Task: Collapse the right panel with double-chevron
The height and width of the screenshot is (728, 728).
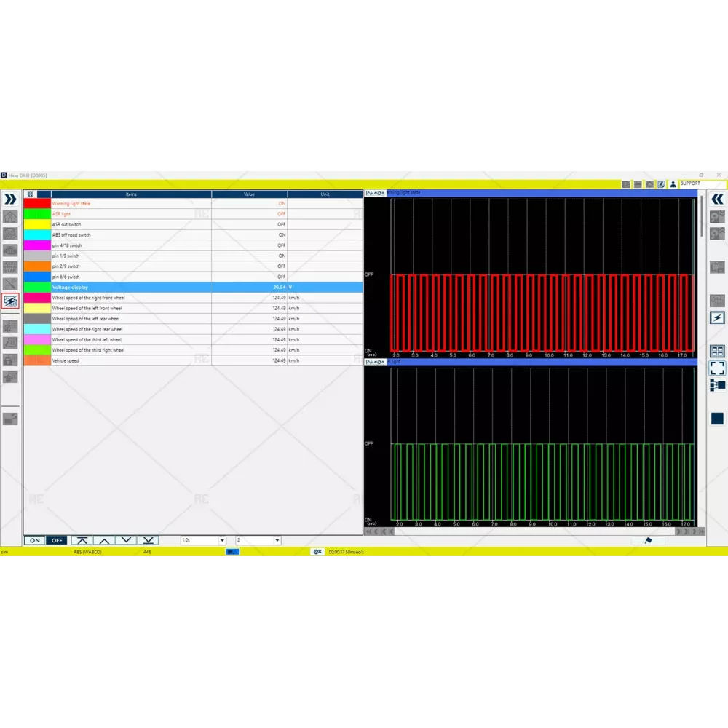Action: tap(717, 199)
